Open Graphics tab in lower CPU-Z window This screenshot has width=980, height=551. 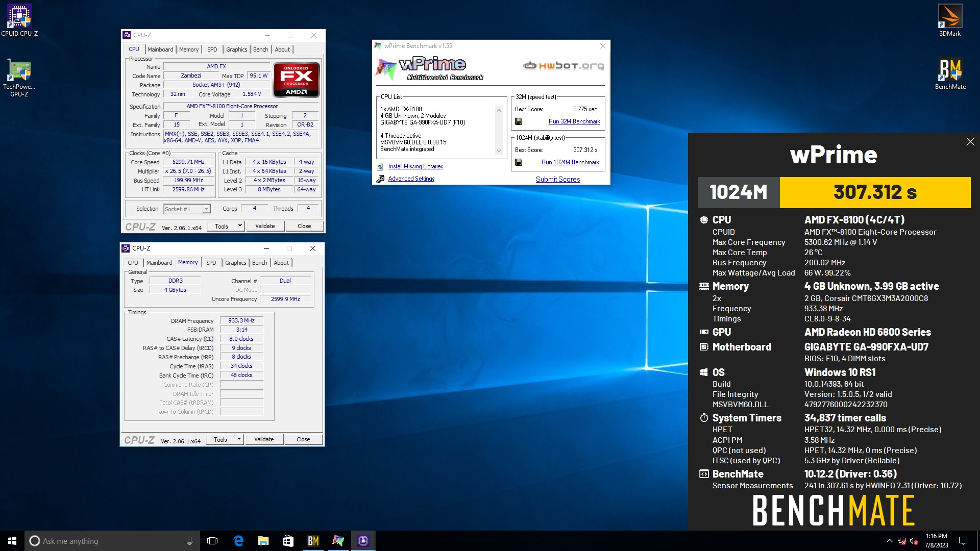tap(236, 263)
